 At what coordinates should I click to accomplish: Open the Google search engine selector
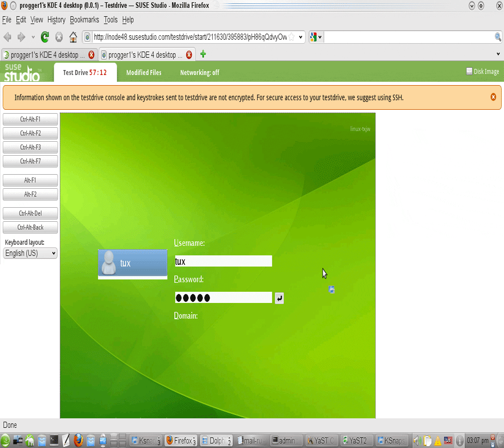[x=316, y=37]
